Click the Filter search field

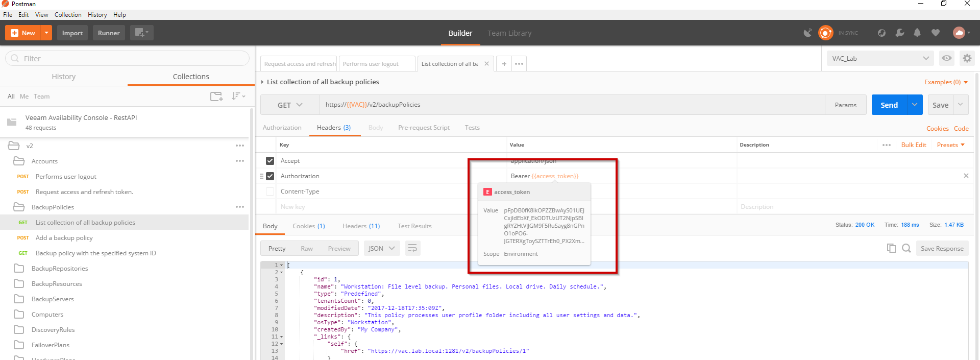click(x=127, y=58)
